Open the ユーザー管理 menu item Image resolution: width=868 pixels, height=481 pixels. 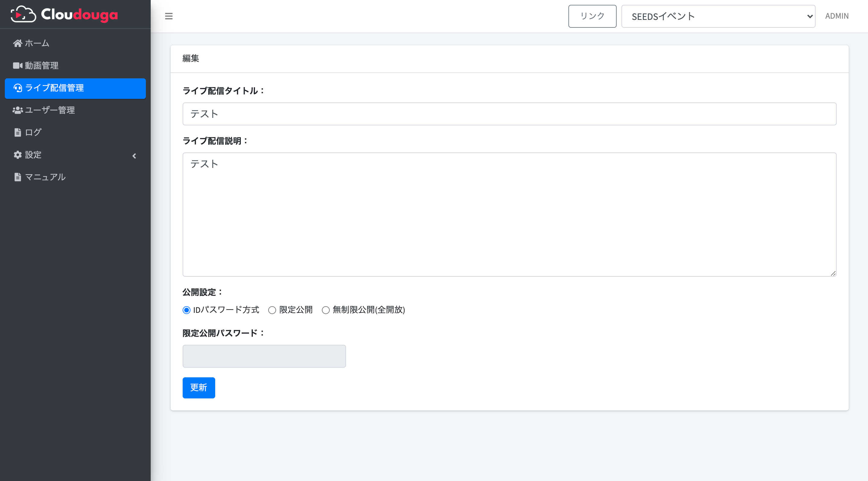coord(75,110)
